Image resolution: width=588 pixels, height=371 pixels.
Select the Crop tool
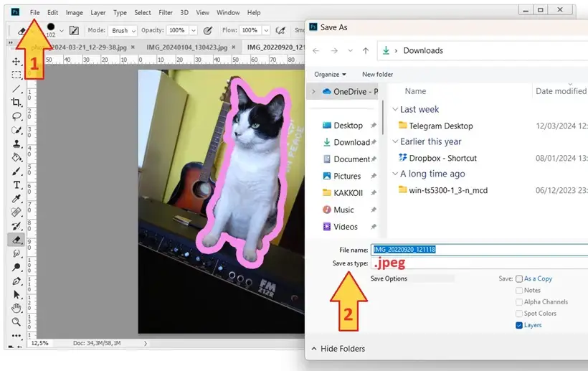[16, 102]
